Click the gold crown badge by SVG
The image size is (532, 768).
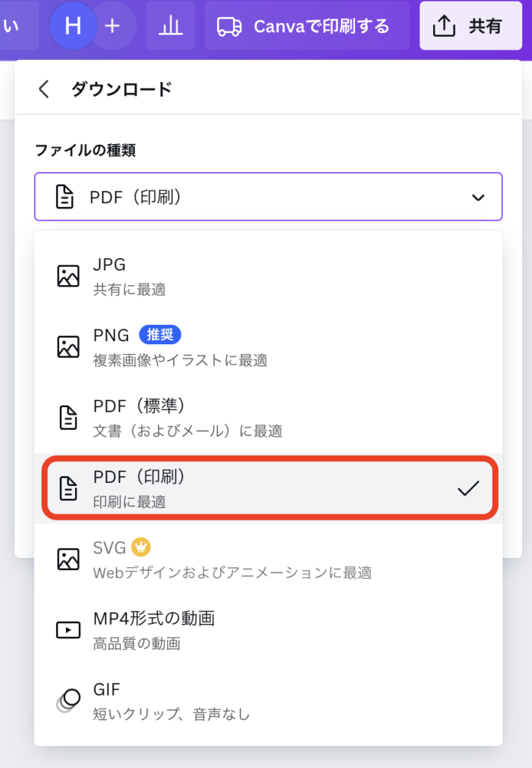click(141, 547)
